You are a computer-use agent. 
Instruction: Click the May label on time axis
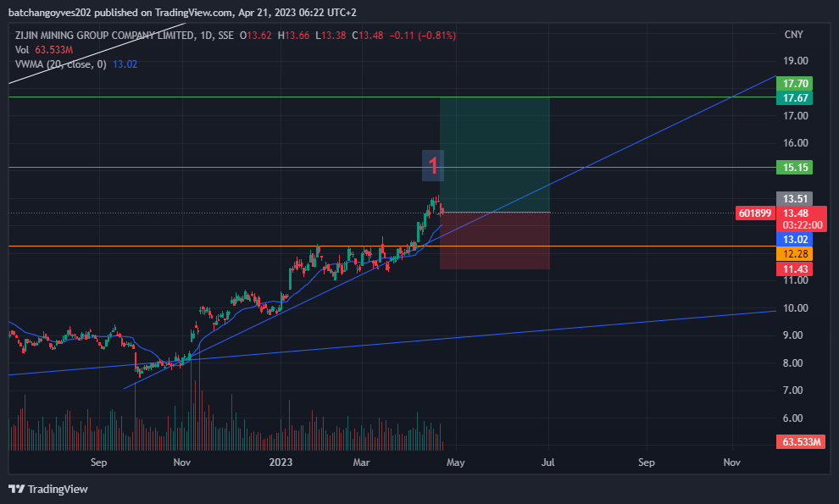tap(455, 462)
